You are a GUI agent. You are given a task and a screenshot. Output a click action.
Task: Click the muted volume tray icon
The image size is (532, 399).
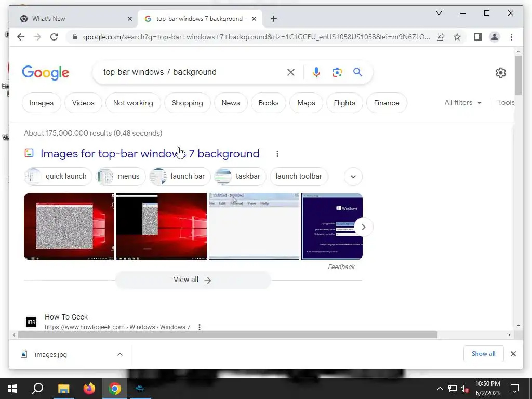click(x=464, y=389)
